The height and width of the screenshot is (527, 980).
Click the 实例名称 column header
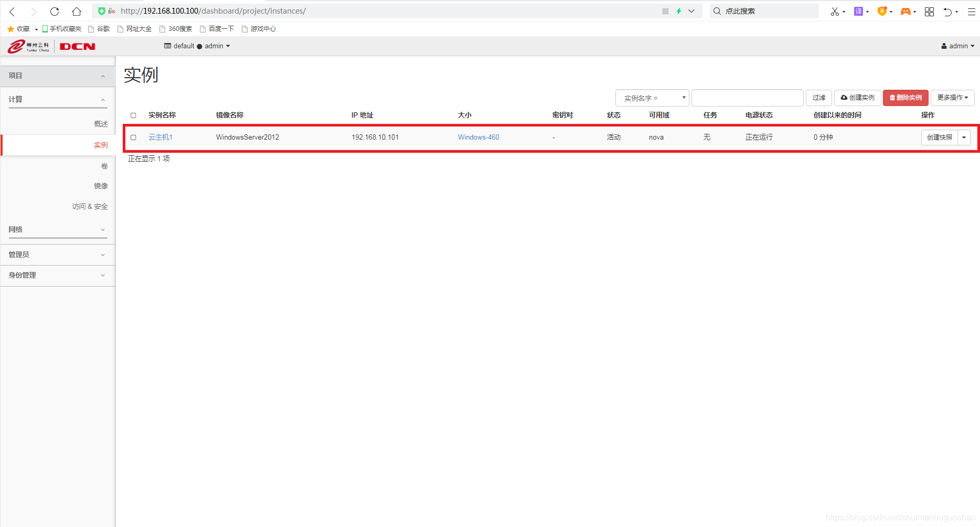point(162,115)
